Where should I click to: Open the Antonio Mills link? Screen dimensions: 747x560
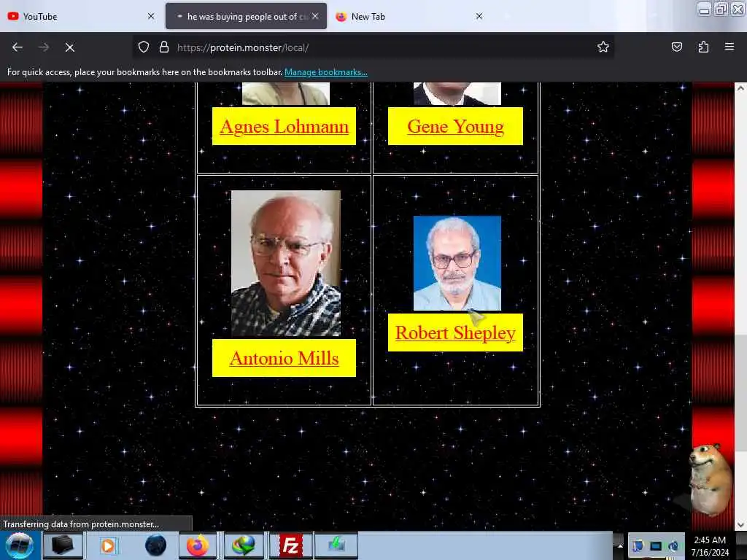tap(284, 358)
